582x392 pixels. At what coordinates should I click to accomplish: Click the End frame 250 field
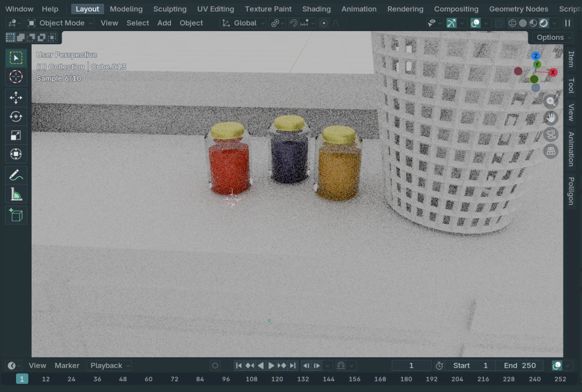(520, 366)
